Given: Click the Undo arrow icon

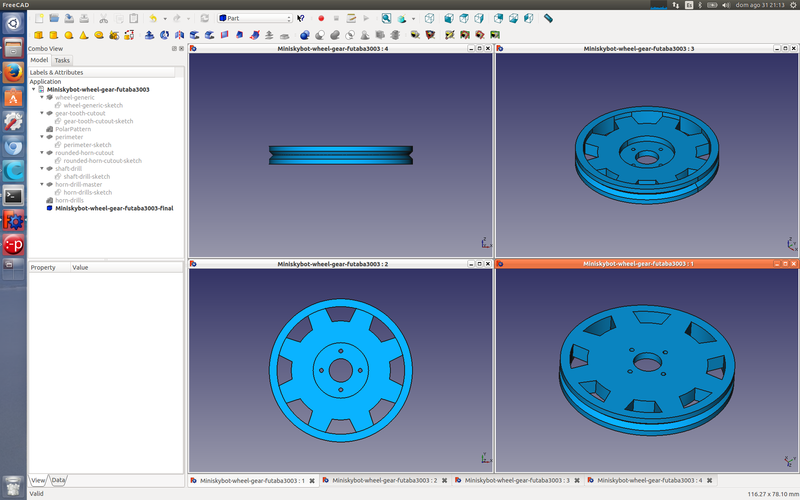Looking at the screenshot, I should point(153,18).
